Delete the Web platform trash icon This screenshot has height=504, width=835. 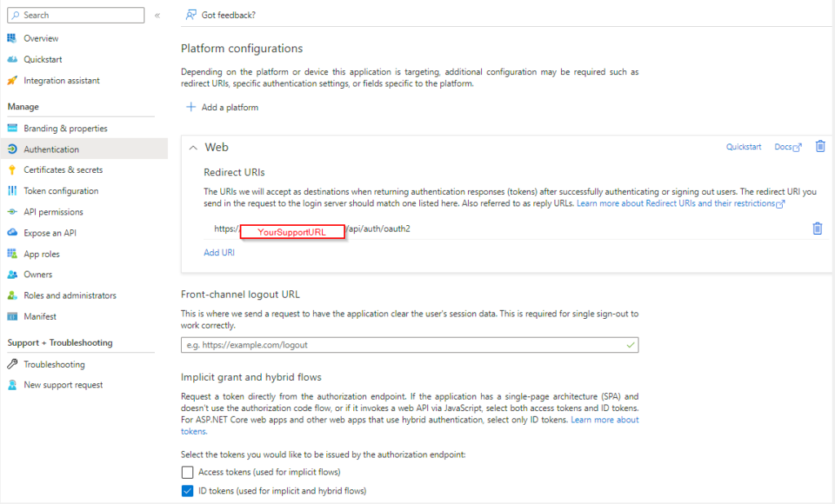pos(820,147)
